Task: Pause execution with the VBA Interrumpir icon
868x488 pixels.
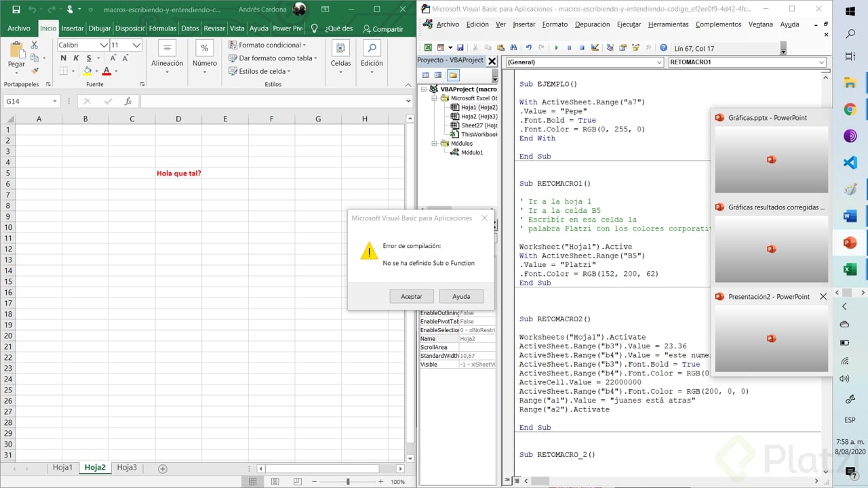Action: [569, 48]
